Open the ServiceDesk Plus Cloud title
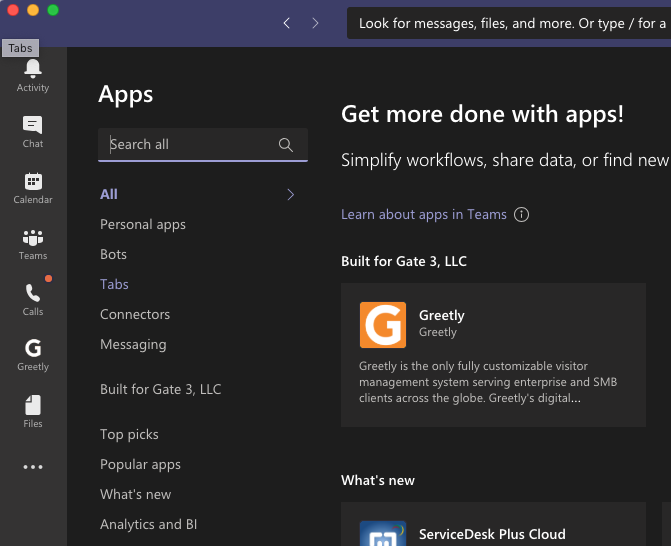Viewport: 671px width, 546px height. [492, 534]
